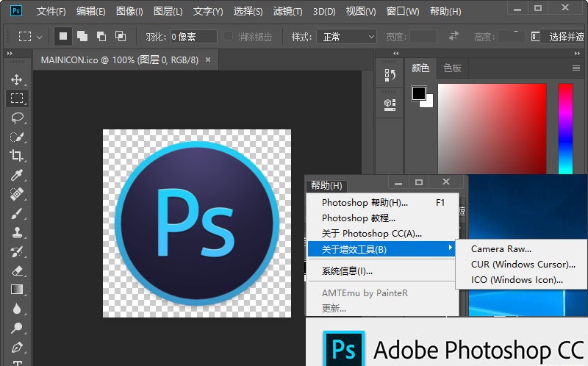Choose Subtract from Selection mode

click(101, 36)
